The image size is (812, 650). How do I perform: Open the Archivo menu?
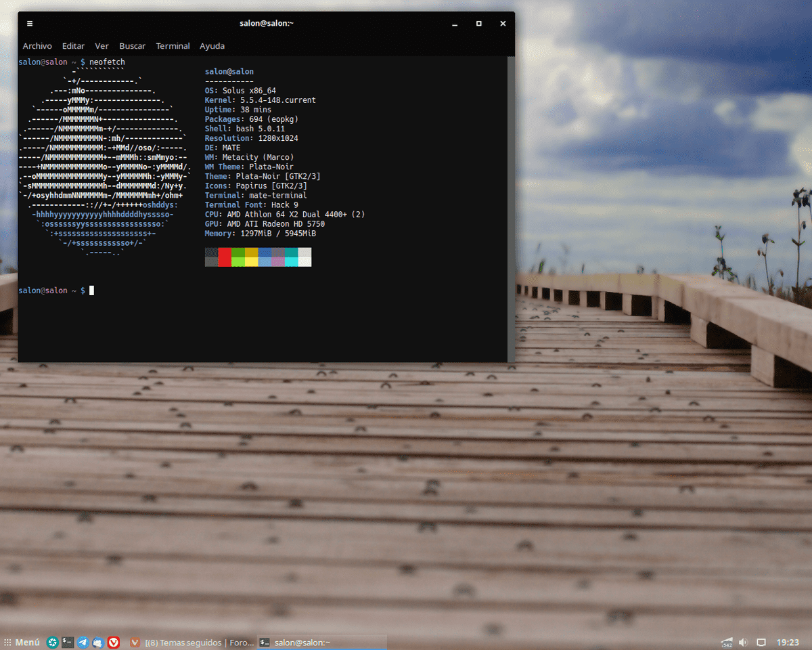pyautogui.click(x=37, y=46)
